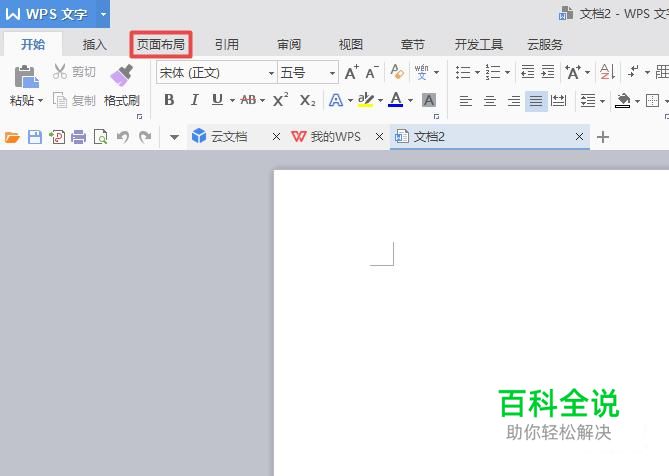Apply yellow highlight color

(366, 100)
